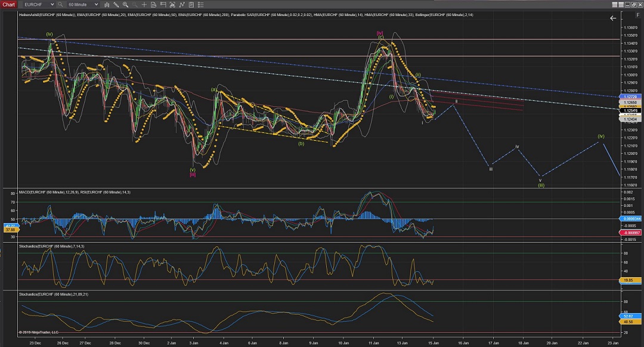Click the instrument search magnifier icon

pyautogui.click(x=60, y=4)
